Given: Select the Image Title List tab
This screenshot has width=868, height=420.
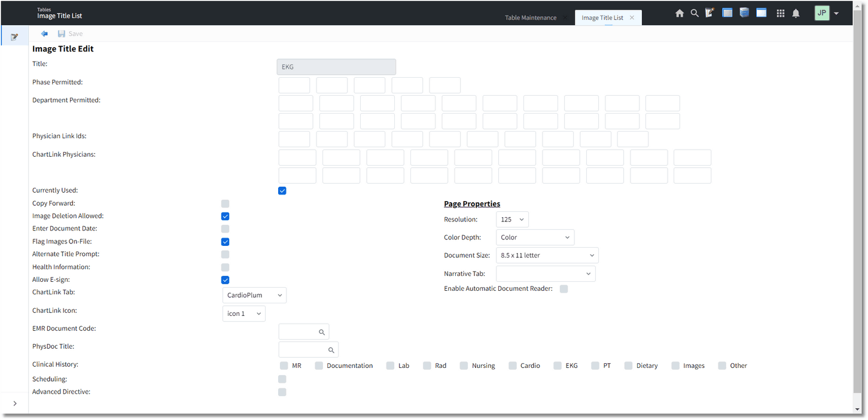Looking at the screenshot, I should pyautogui.click(x=602, y=18).
